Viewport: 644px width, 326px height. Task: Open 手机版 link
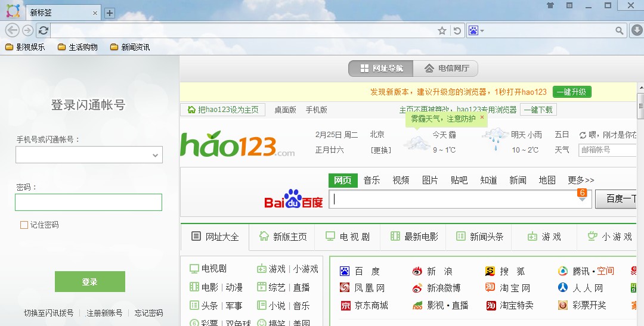[x=316, y=110]
